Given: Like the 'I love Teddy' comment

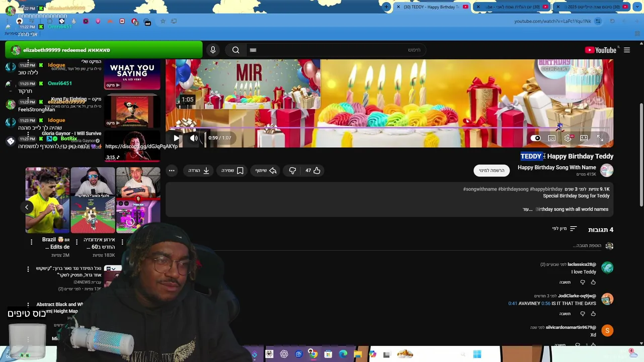Looking at the screenshot, I should [x=593, y=282].
